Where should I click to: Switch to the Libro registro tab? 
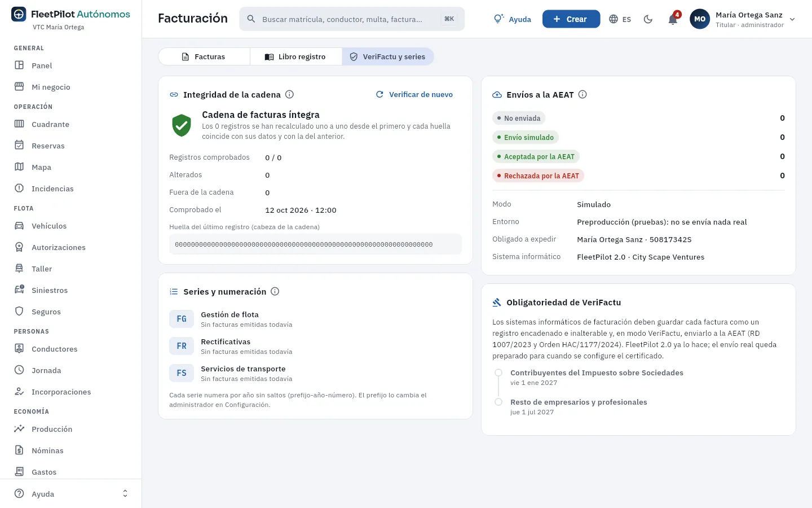click(295, 56)
